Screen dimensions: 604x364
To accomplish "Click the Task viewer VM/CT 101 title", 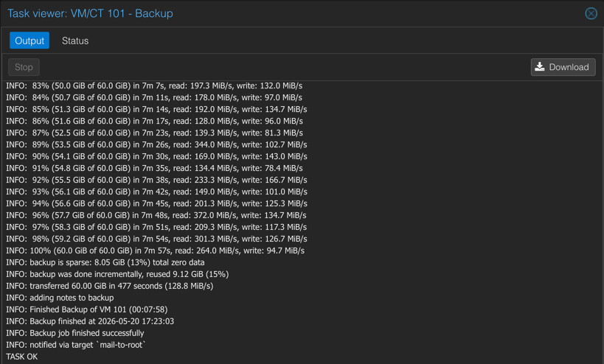I will click(90, 13).
